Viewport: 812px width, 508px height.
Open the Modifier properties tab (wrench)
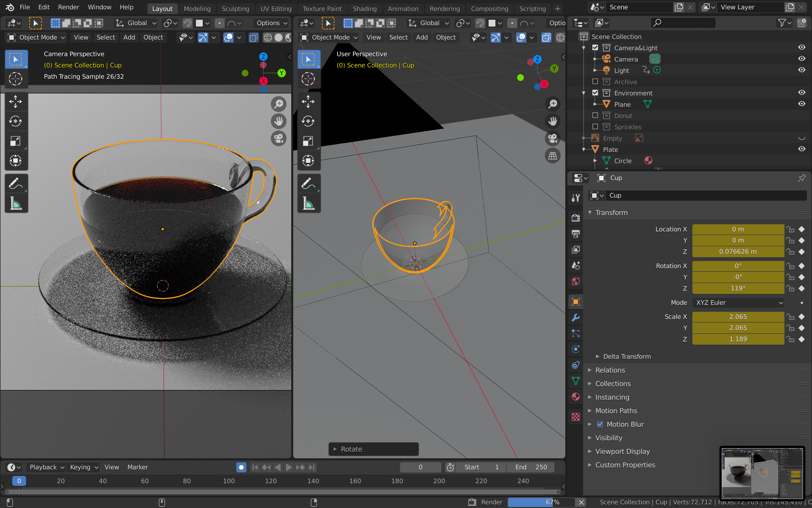[576, 317]
